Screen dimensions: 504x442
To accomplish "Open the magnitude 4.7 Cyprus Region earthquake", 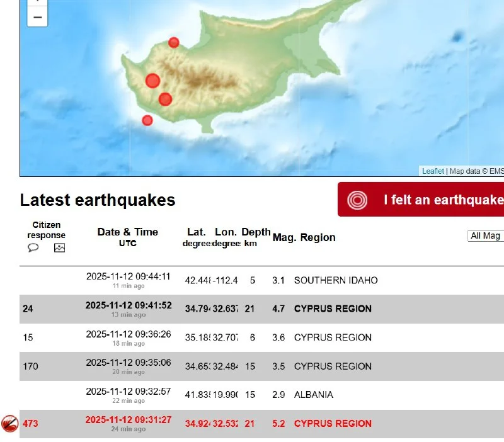I will [332, 309].
